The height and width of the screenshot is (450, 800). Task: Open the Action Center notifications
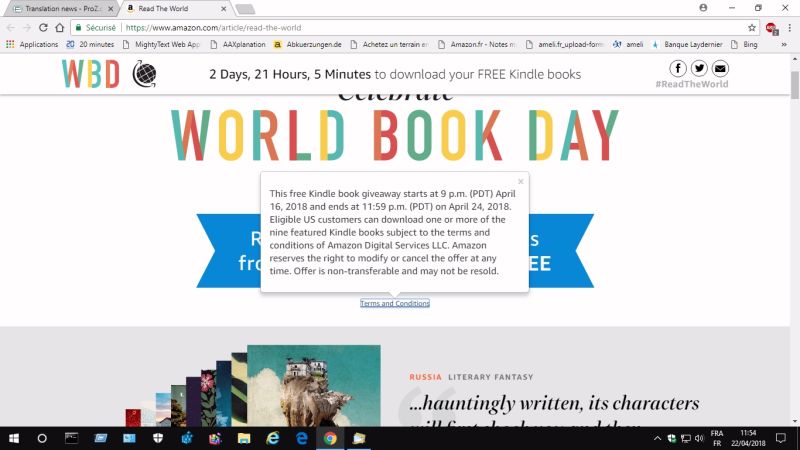(781, 438)
